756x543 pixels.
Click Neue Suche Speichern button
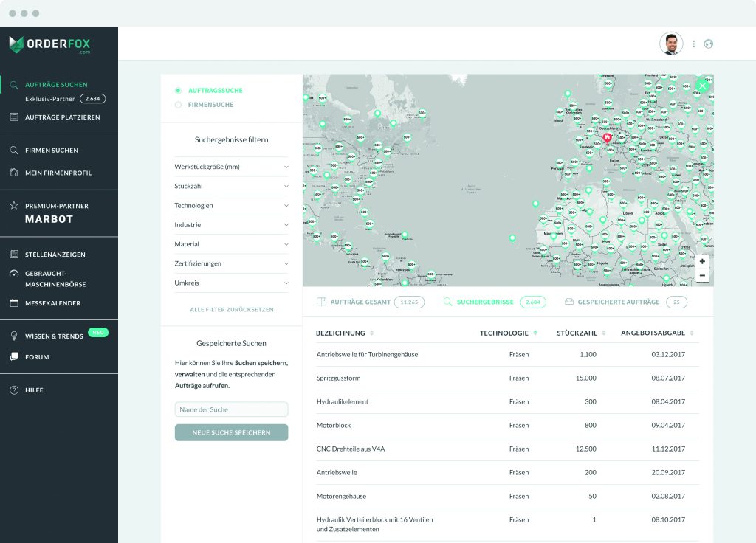[231, 432]
